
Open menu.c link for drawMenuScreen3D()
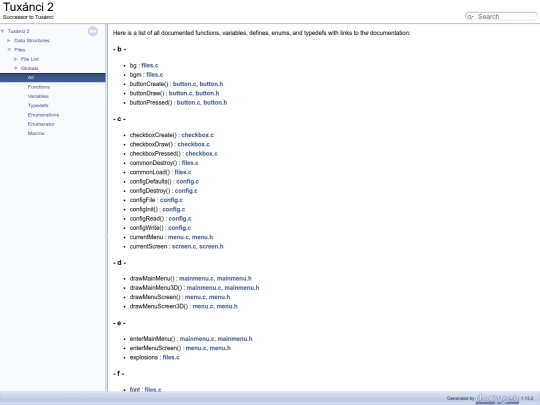[203, 307]
